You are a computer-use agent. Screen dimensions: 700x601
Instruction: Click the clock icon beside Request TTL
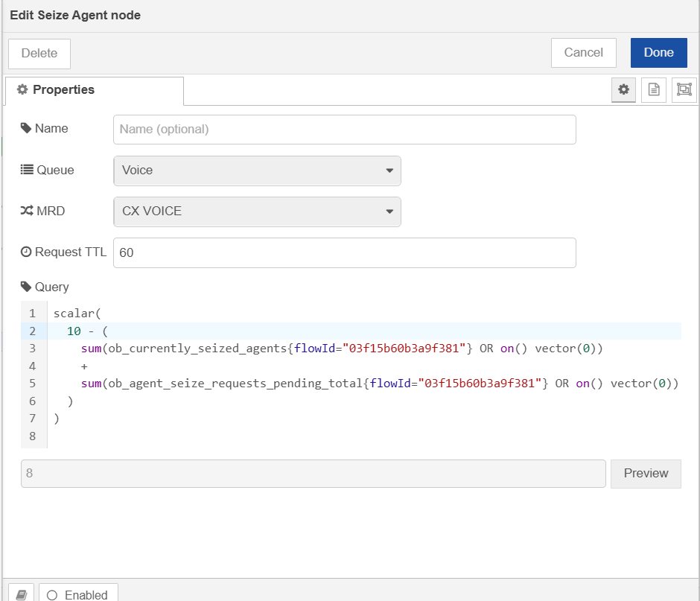click(26, 252)
